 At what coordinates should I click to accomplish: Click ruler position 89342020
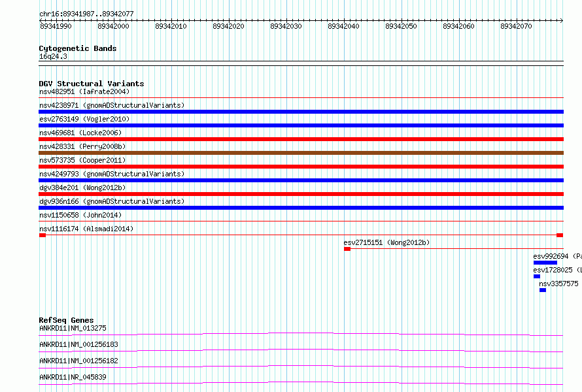[228, 26]
